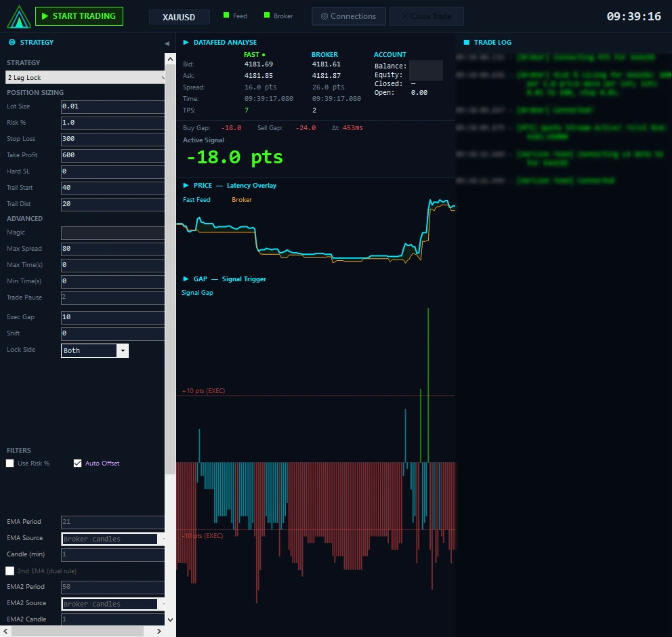Click the Sell Gap '-24.0' value
This screenshot has height=637, width=672.
(x=306, y=128)
